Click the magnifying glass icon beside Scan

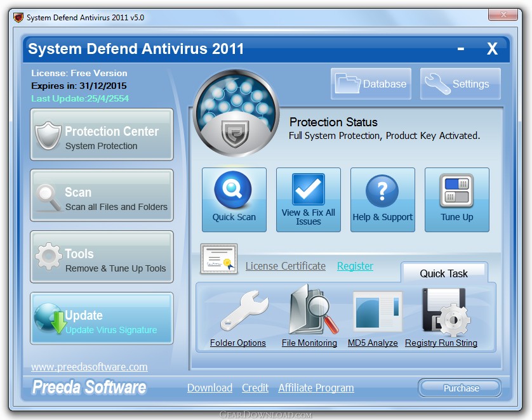pos(48,197)
